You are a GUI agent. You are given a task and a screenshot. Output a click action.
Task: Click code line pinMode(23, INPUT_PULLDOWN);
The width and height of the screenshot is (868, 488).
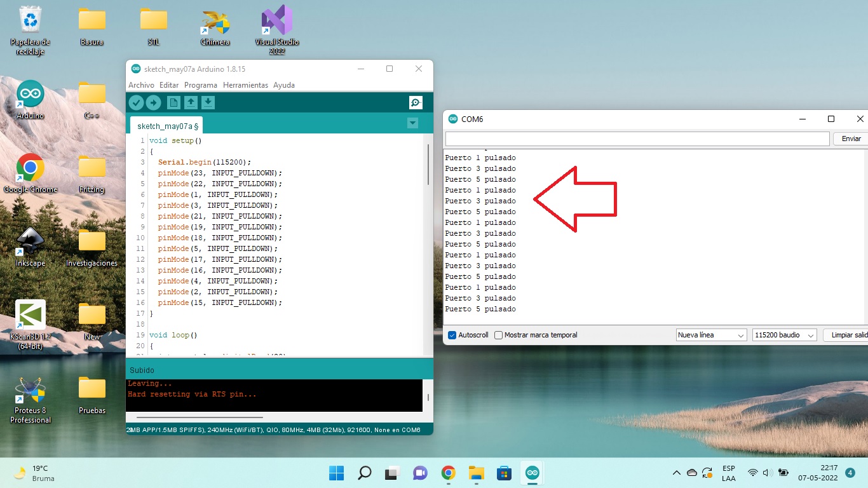click(x=220, y=173)
